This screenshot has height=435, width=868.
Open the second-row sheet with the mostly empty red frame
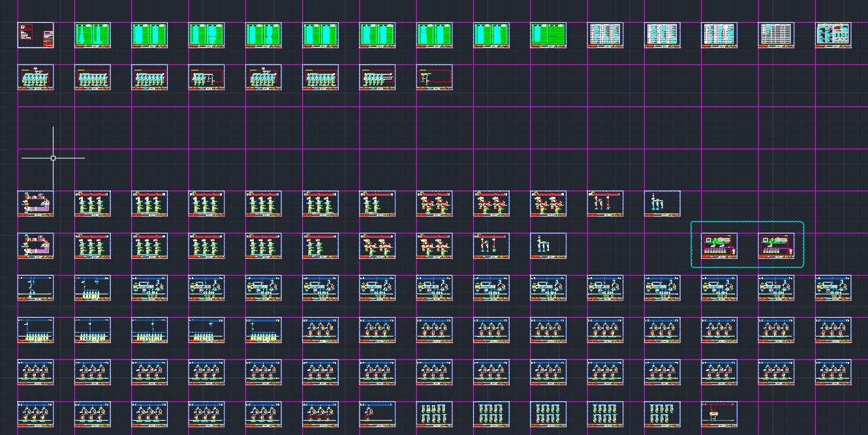434,77
